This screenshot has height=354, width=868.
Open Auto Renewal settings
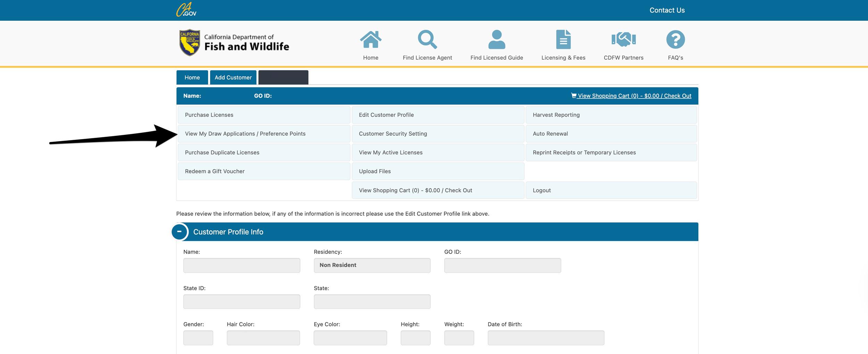[550, 134]
